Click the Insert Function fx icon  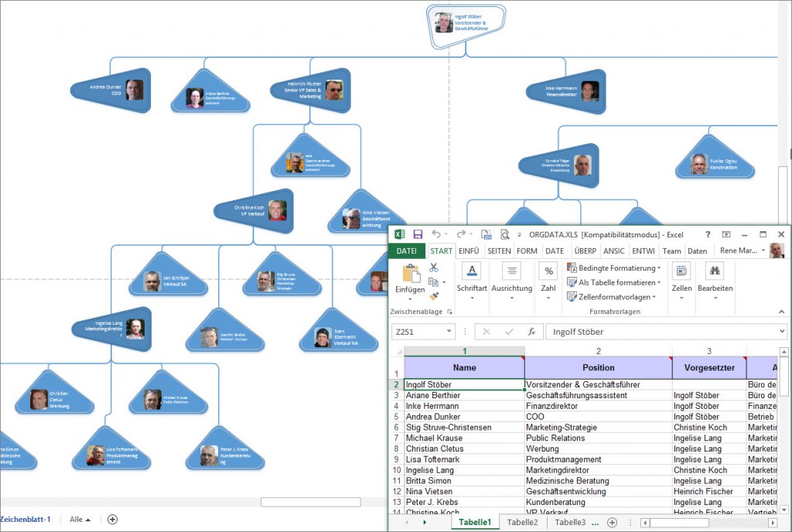[x=532, y=331]
